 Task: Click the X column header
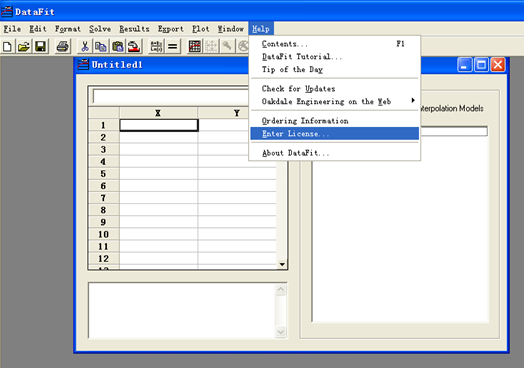coord(158,113)
